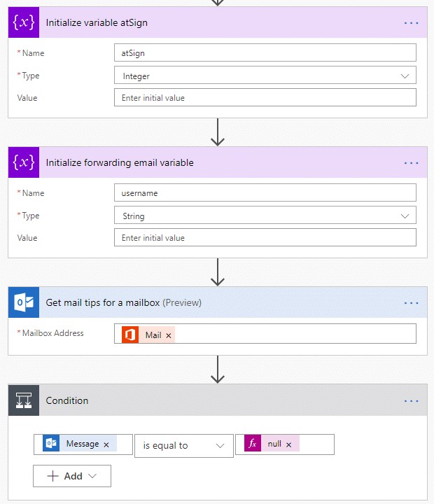This screenshot has width=434, height=504.
Task: Remove the Mail token from Mailbox Address
Action: [x=169, y=335]
